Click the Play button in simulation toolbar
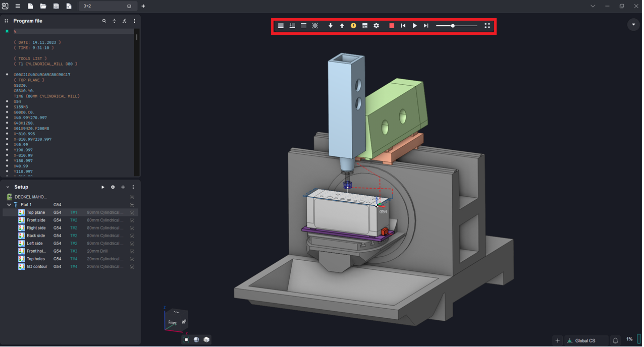 click(x=414, y=26)
